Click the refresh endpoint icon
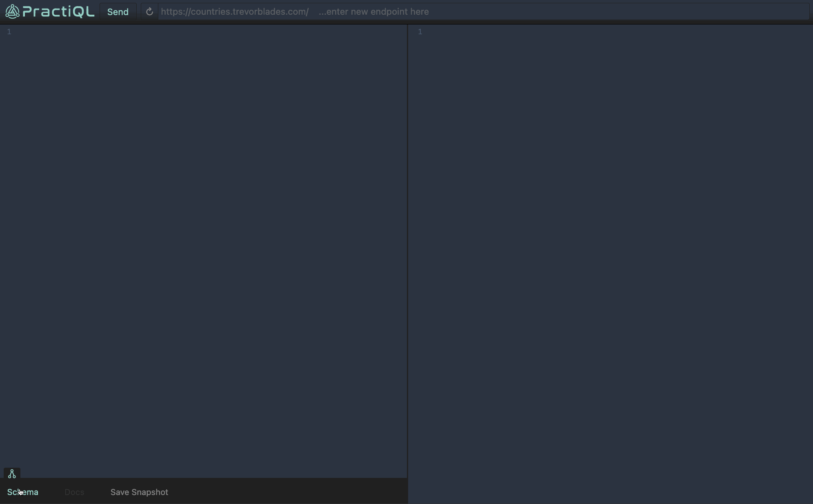Screen dimensions: 813x504 pos(149,12)
